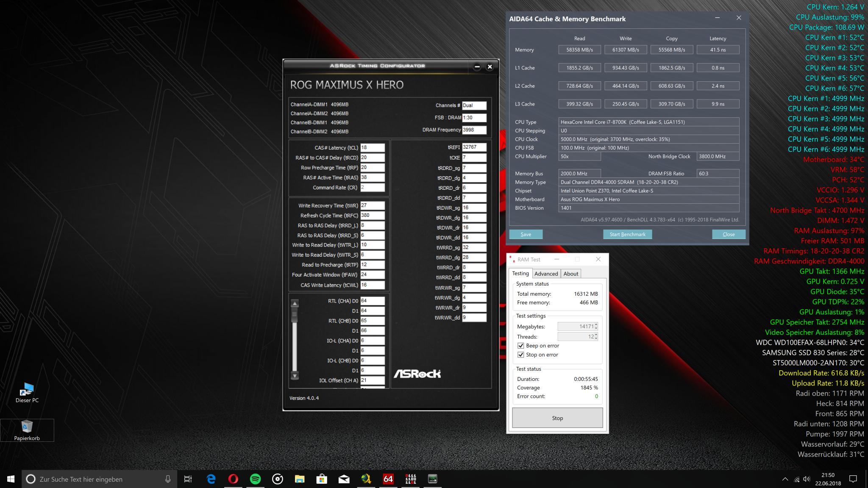Image resolution: width=868 pixels, height=488 pixels.
Task: Click the Refresh Cycle Time (tRFC) field
Action: click(x=373, y=215)
